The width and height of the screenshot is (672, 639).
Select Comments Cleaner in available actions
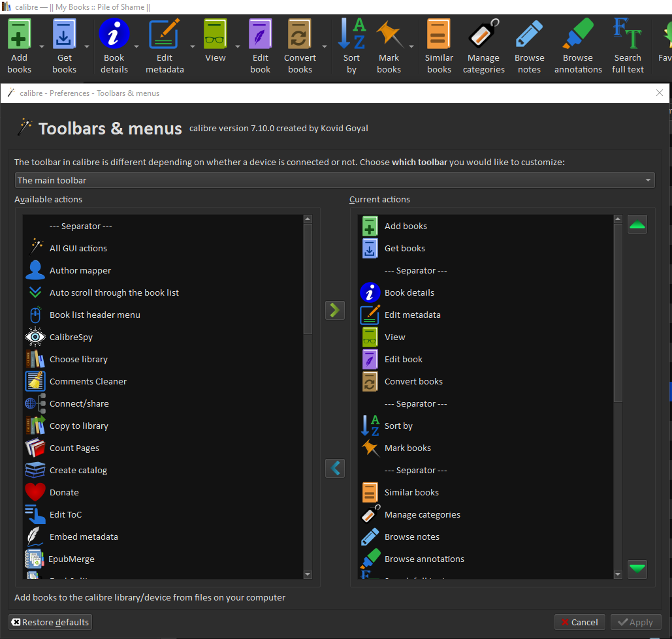(163, 381)
